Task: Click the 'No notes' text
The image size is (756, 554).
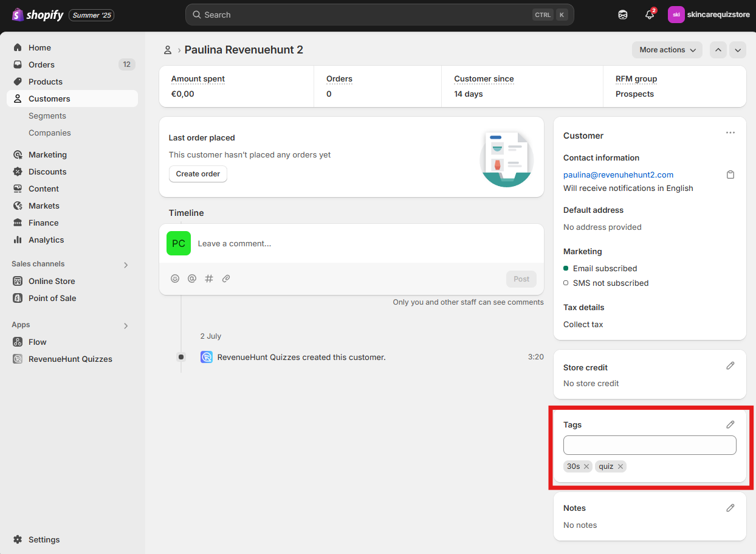Action: (x=580, y=525)
